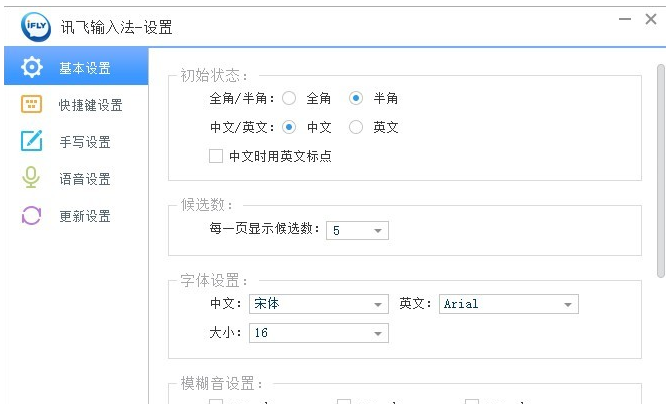The height and width of the screenshot is (419, 667).
Task: Click the 字体设置 group label
Action: 214,281
